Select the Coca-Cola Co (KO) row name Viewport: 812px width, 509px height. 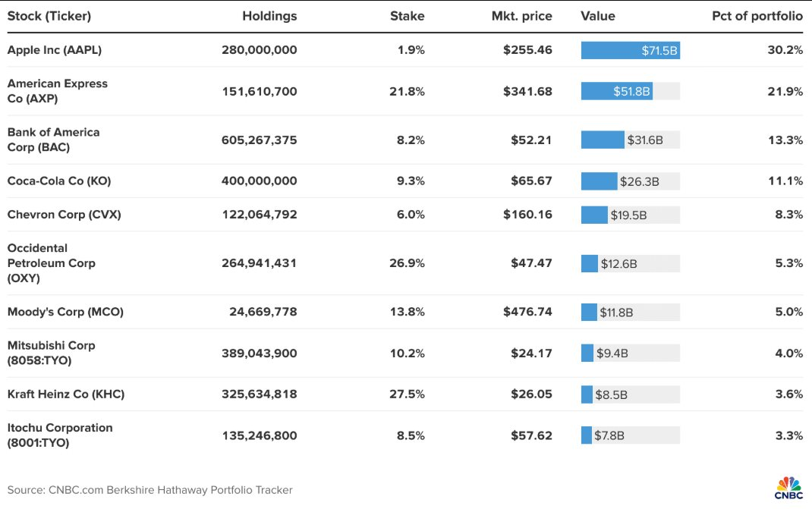pos(60,181)
